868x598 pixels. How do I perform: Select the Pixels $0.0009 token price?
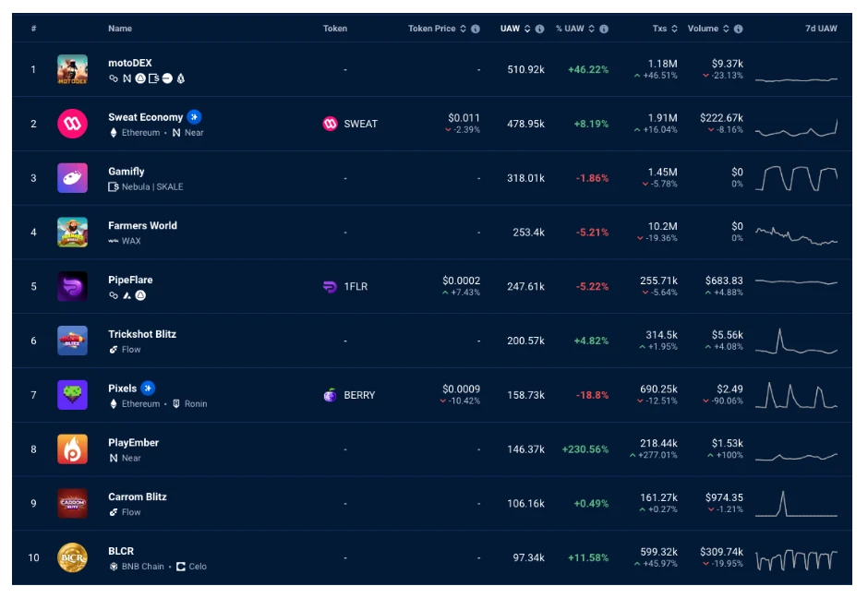coord(461,389)
